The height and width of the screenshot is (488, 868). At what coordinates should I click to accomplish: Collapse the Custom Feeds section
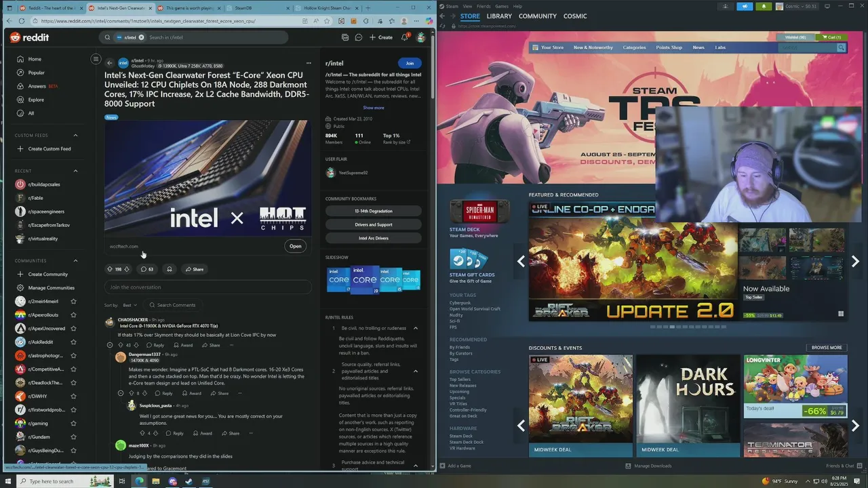(x=75, y=136)
